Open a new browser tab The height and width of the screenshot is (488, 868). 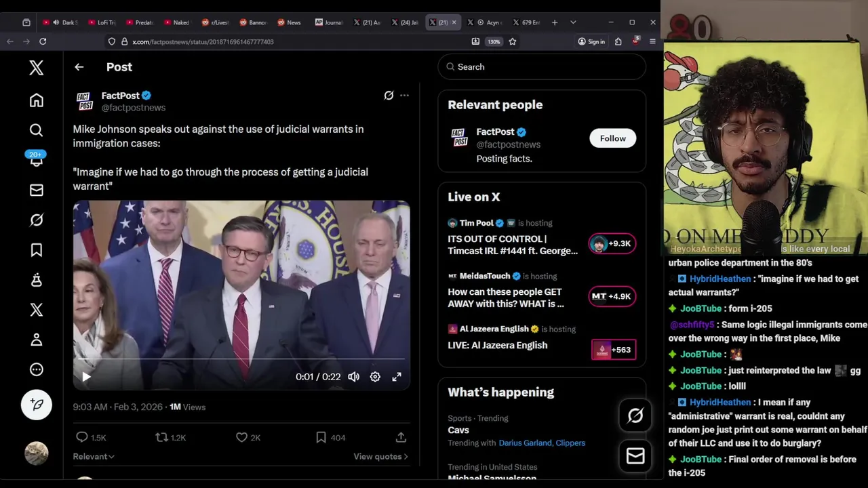555,22
